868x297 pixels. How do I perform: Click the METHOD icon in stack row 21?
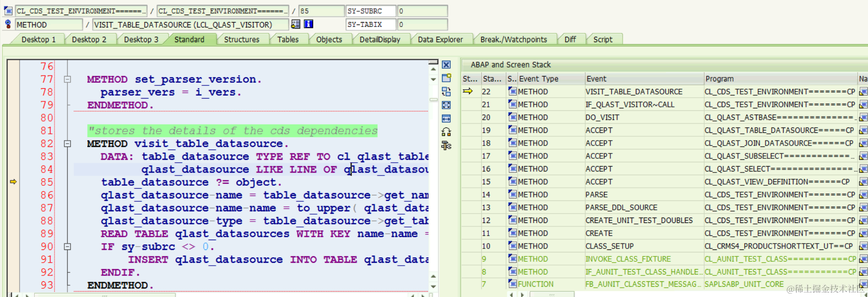pyautogui.click(x=512, y=104)
